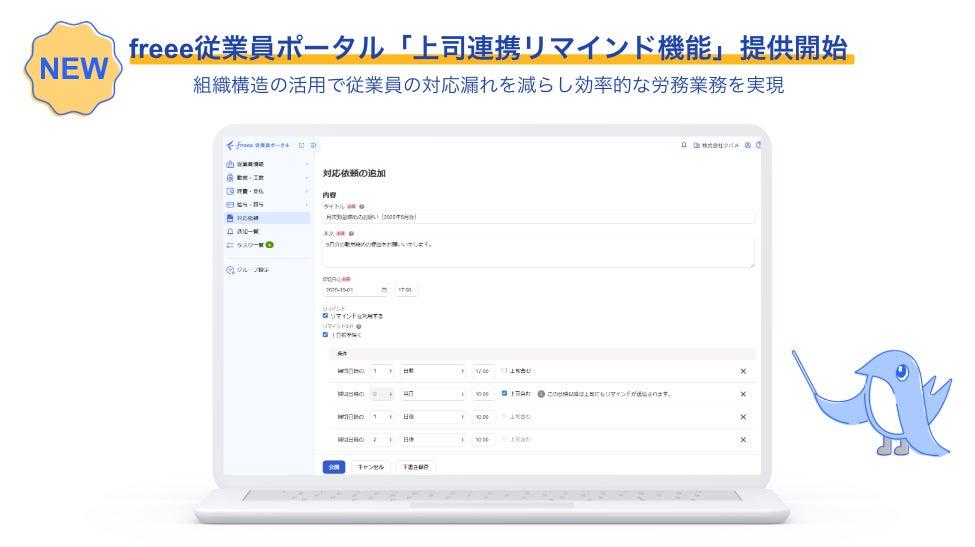Image resolution: width=975 pixels, height=547 pixels.
Task: Toggle the リマインドを利用する checkbox
Action: (325, 316)
